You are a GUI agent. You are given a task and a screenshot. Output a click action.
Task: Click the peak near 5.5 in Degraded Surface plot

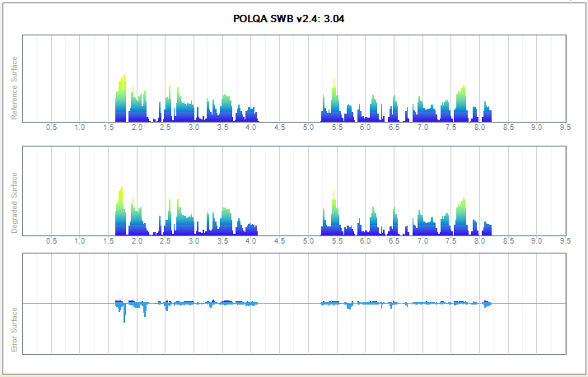[x=334, y=204]
